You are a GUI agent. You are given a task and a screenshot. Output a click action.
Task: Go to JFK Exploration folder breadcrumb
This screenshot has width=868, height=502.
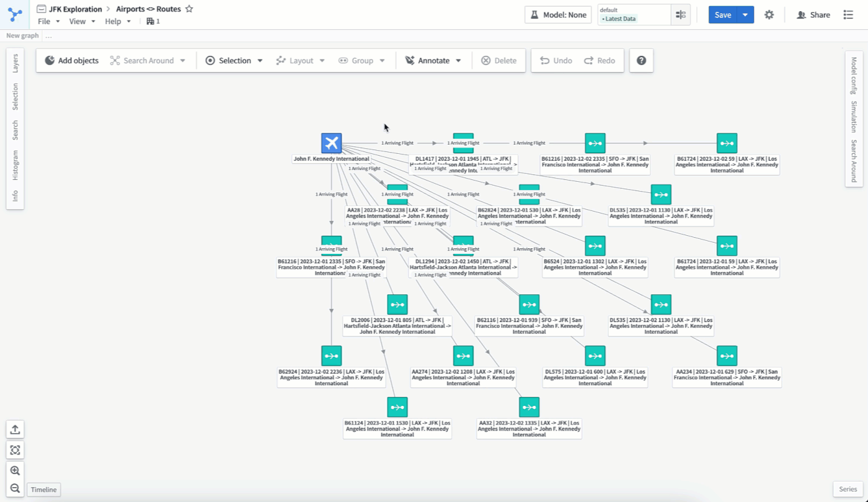point(76,9)
